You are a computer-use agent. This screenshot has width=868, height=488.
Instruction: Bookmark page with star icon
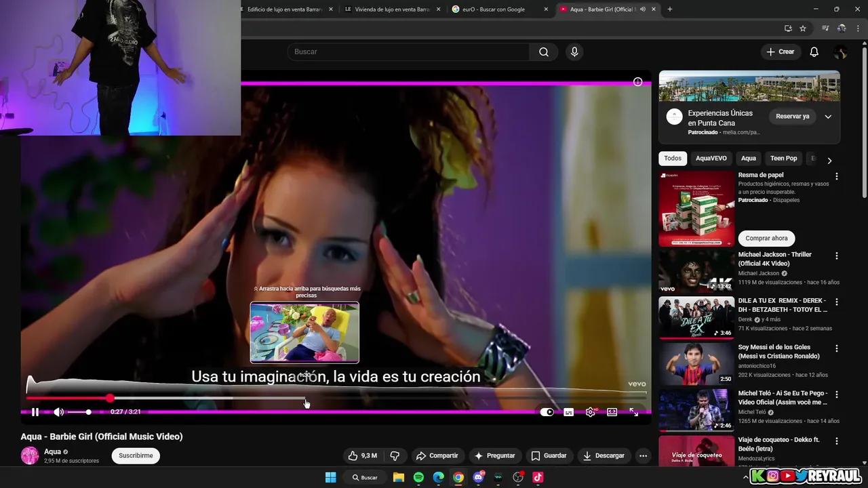pos(803,28)
